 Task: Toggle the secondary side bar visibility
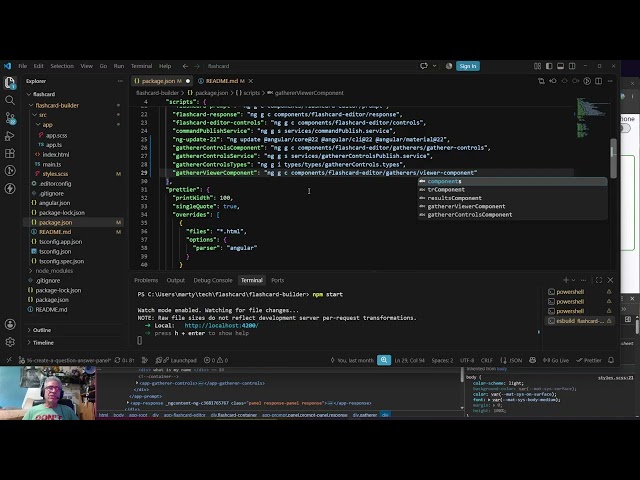coord(572,66)
